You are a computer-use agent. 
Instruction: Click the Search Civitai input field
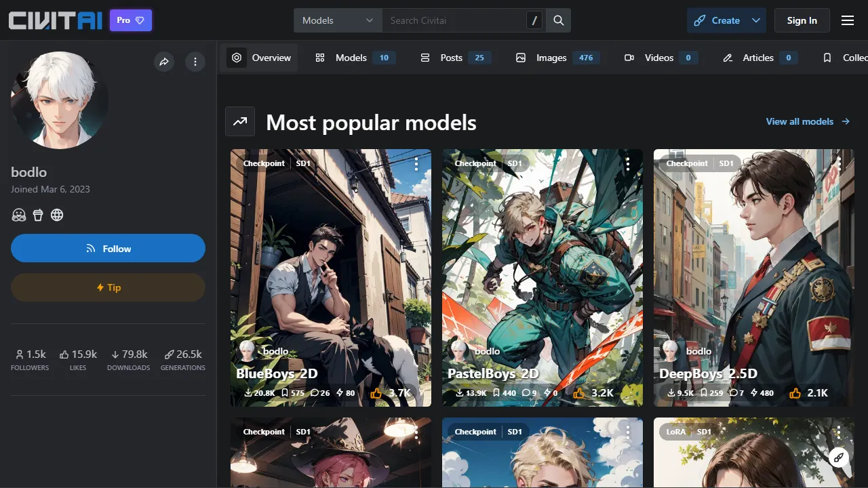point(454,20)
